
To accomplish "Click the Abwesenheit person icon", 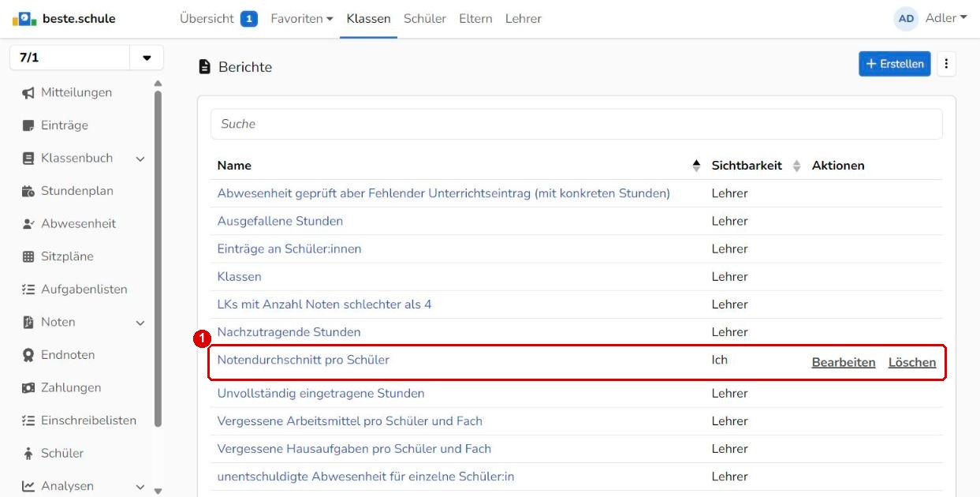I will tap(28, 224).
